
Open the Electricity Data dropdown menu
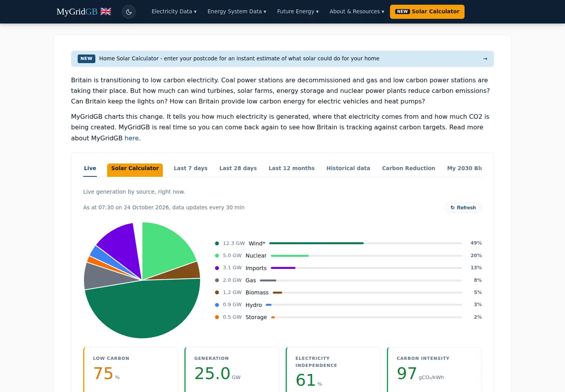click(174, 12)
